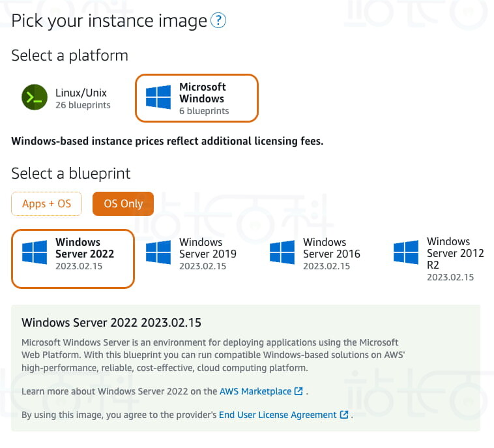Click external link icon after AWS Marketplace
494x448 pixels.
pyautogui.click(x=299, y=391)
